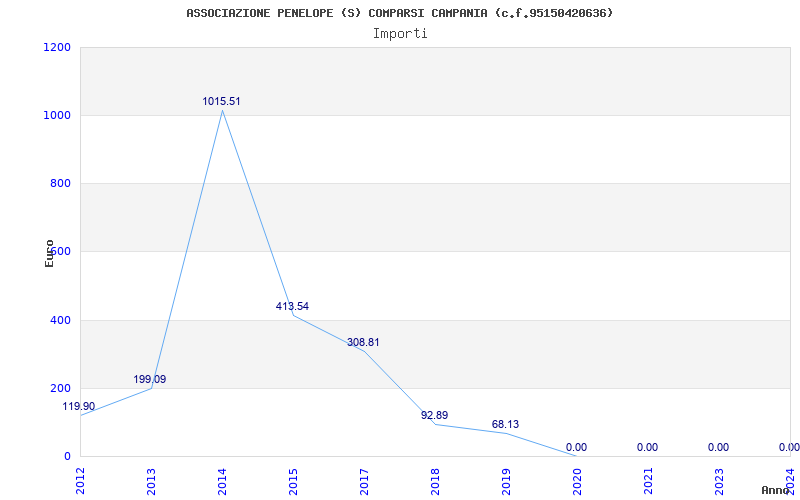This screenshot has width=800, height=500.
Task: Click the 0.00 label above 2023
Action: point(718,447)
